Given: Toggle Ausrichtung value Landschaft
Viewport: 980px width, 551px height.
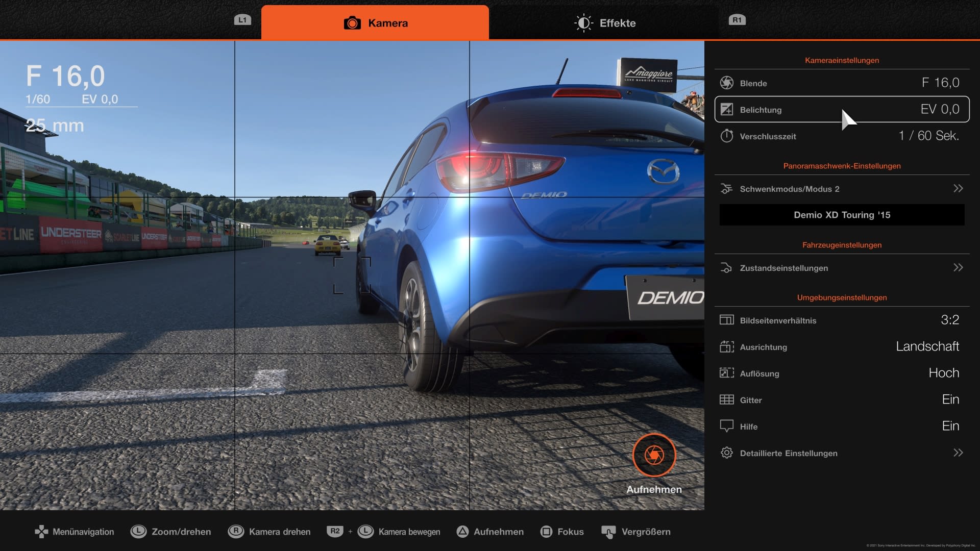Looking at the screenshot, I should coord(927,346).
